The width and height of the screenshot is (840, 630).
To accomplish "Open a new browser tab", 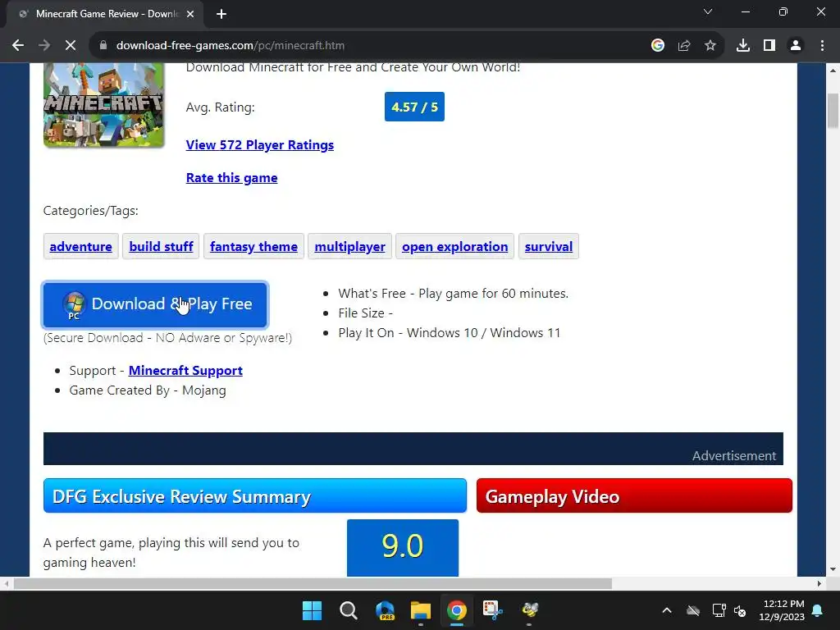I will tap(221, 14).
